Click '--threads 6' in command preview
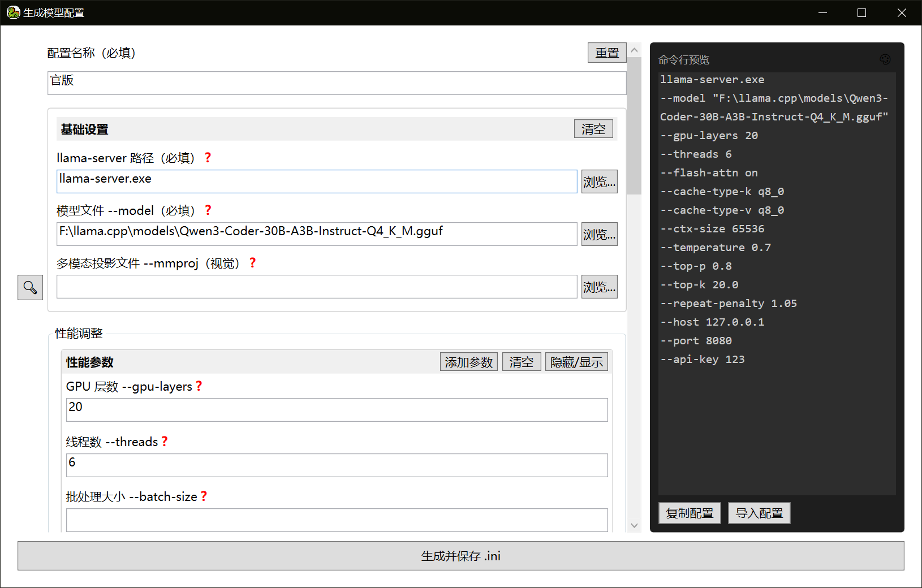 [696, 154]
